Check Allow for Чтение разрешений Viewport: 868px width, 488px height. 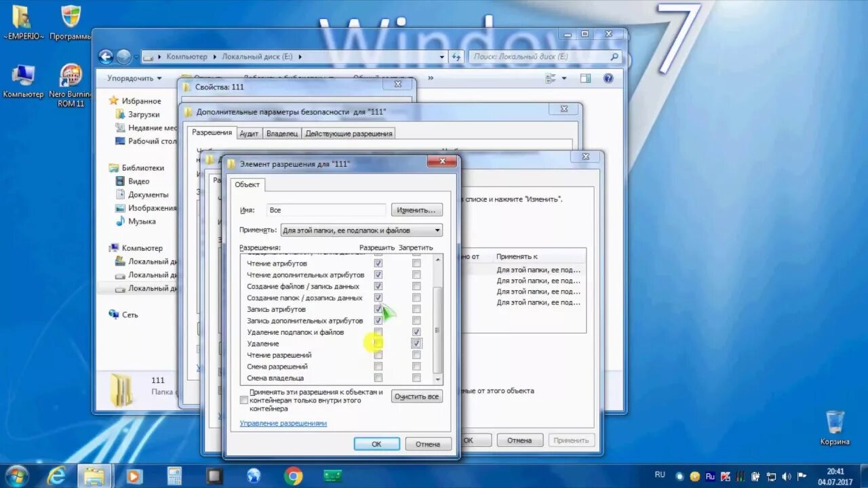[378, 355]
